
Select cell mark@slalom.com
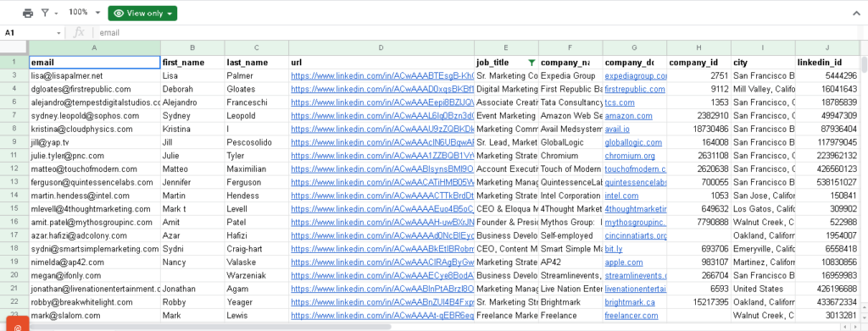click(95, 316)
